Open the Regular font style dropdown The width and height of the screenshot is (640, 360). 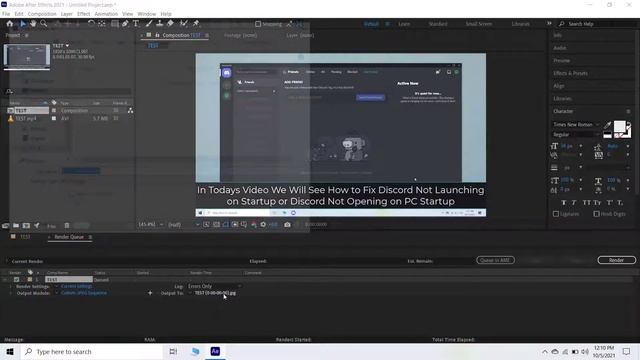[576, 135]
